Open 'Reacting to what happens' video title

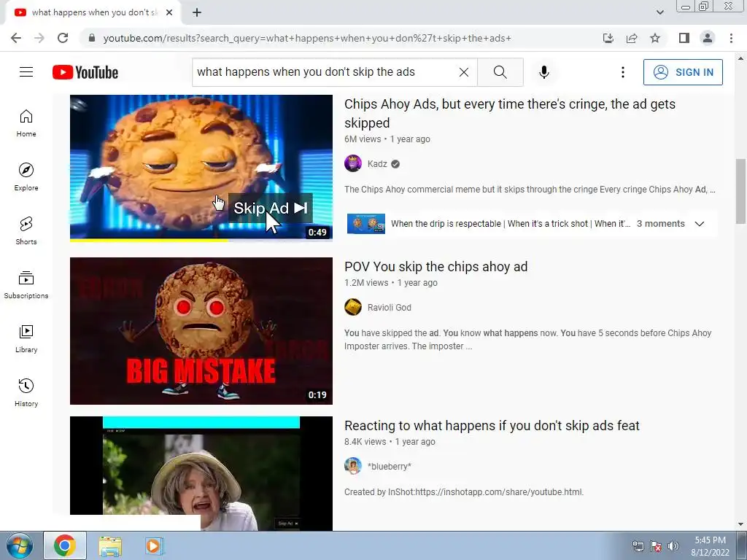click(492, 426)
